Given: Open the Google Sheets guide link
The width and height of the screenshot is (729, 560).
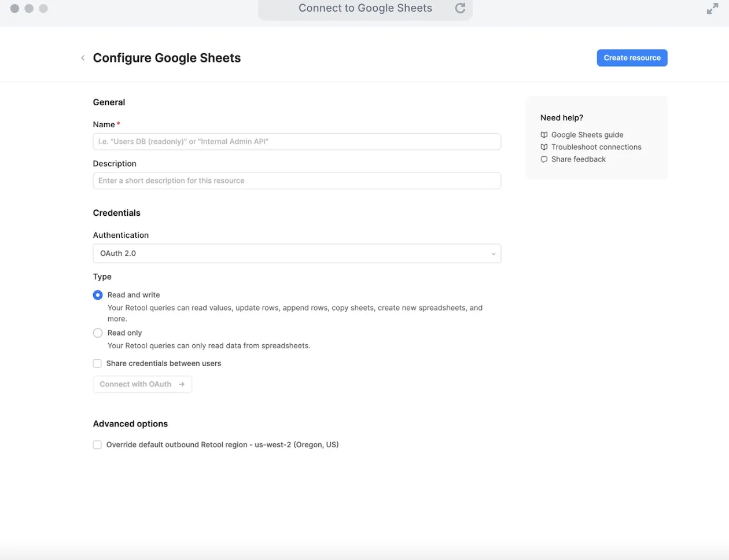Looking at the screenshot, I should [587, 135].
